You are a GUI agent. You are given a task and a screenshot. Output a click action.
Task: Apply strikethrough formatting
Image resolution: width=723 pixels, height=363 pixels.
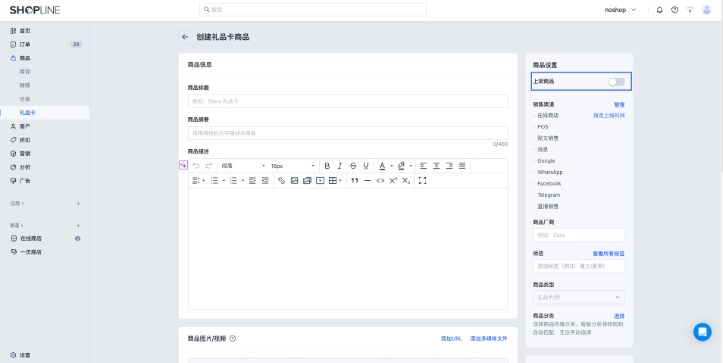coord(353,166)
